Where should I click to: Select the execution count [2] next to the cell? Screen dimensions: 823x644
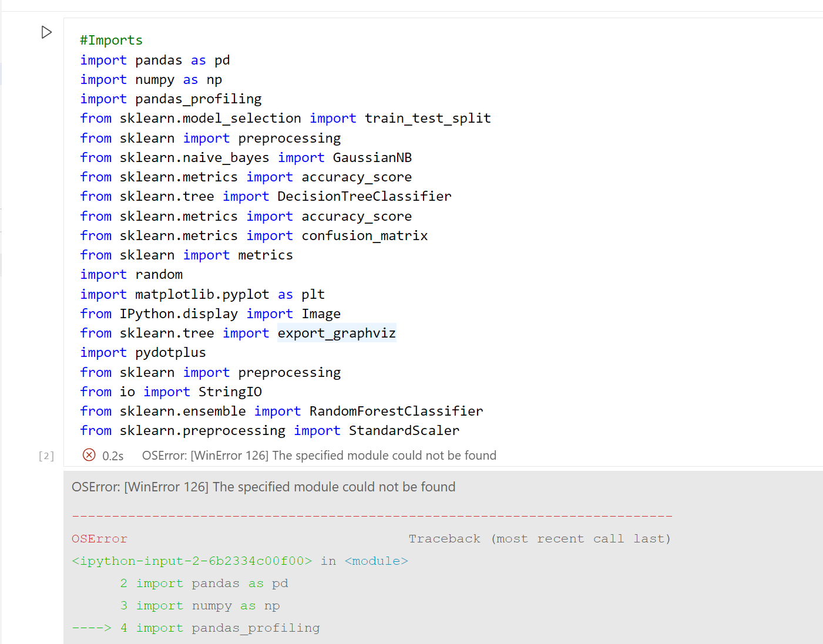(x=46, y=456)
